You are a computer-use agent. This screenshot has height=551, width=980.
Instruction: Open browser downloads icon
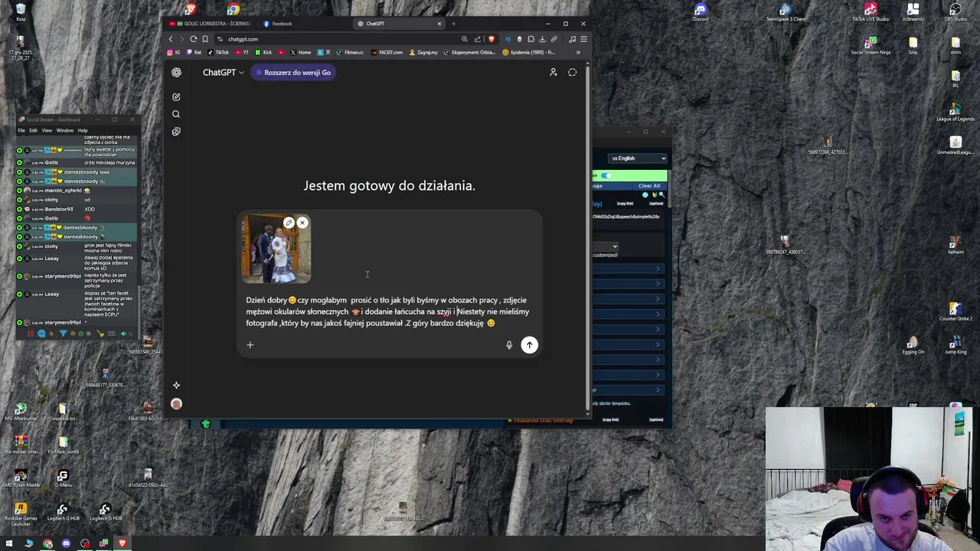tap(542, 39)
